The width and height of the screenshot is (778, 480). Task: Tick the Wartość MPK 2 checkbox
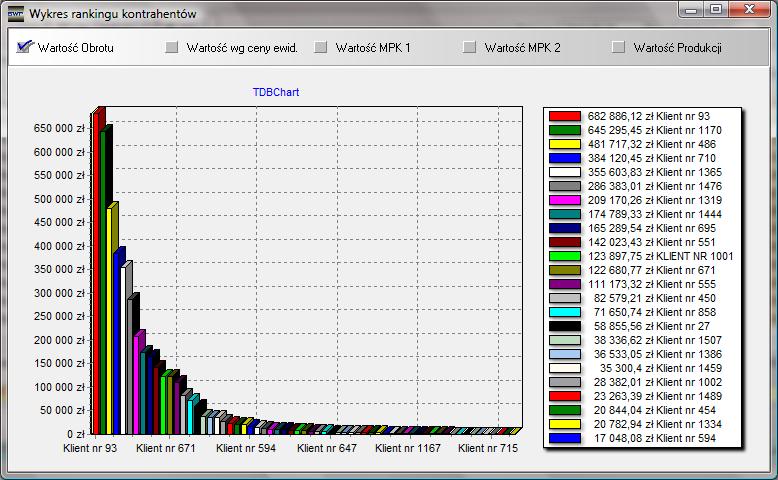(469, 48)
